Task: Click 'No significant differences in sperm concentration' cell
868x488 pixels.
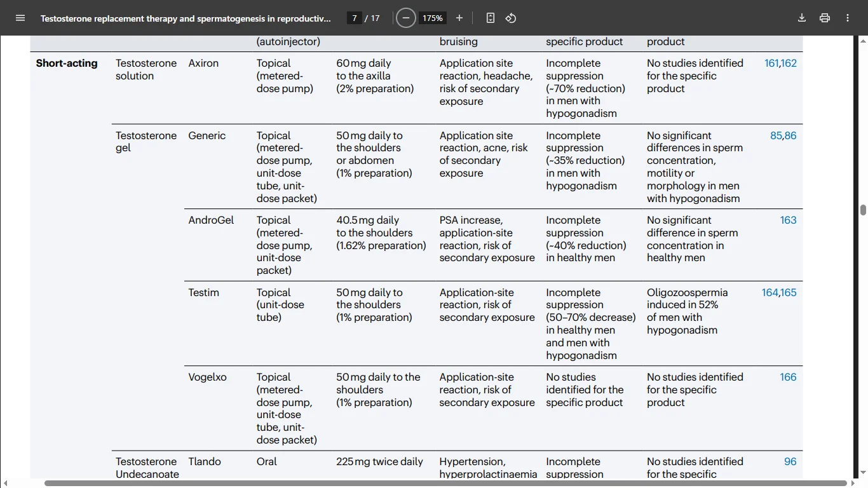Action: 695,166
